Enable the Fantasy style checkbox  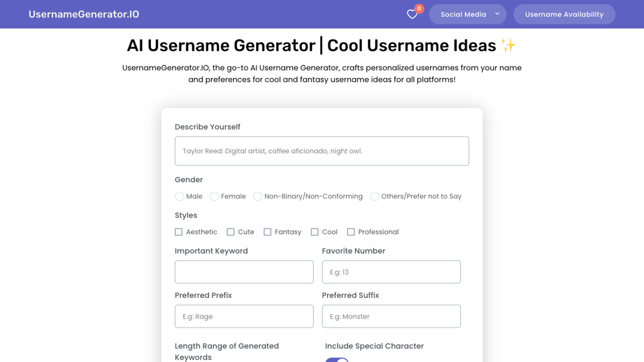tap(267, 231)
